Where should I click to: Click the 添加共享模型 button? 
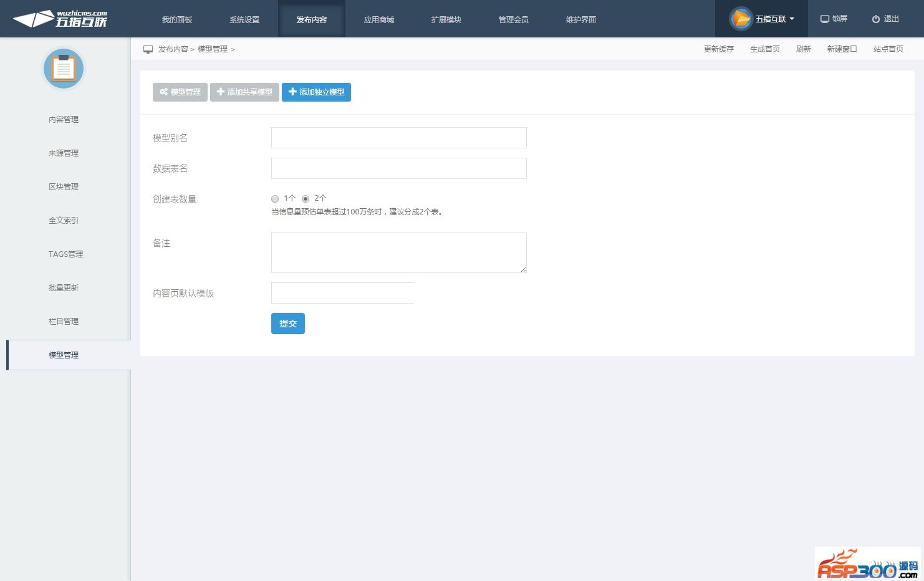pyautogui.click(x=244, y=92)
